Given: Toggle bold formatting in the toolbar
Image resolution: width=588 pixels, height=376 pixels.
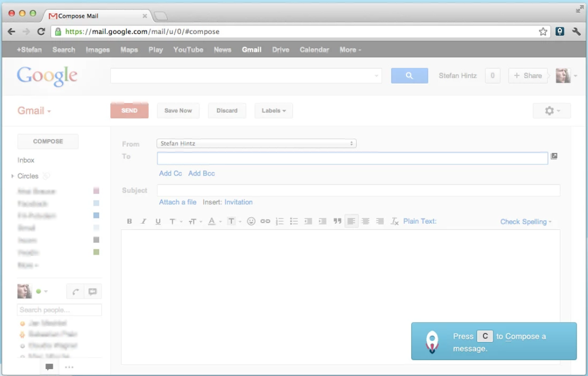Looking at the screenshot, I should coord(129,221).
